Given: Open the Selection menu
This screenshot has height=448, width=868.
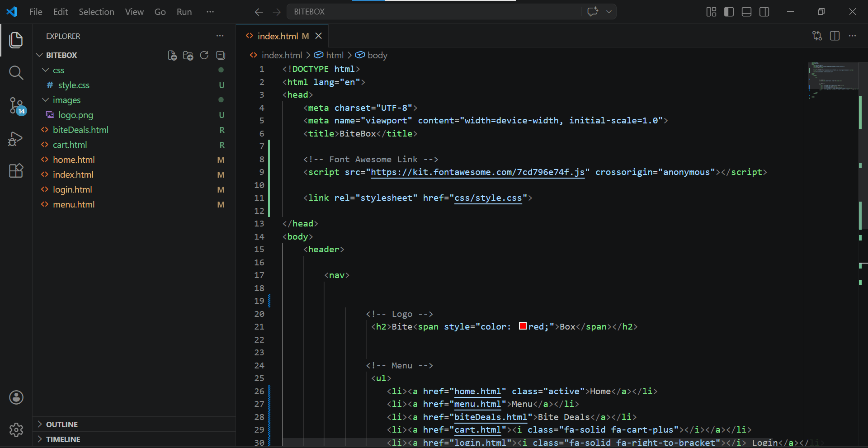Looking at the screenshot, I should pyautogui.click(x=96, y=12).
